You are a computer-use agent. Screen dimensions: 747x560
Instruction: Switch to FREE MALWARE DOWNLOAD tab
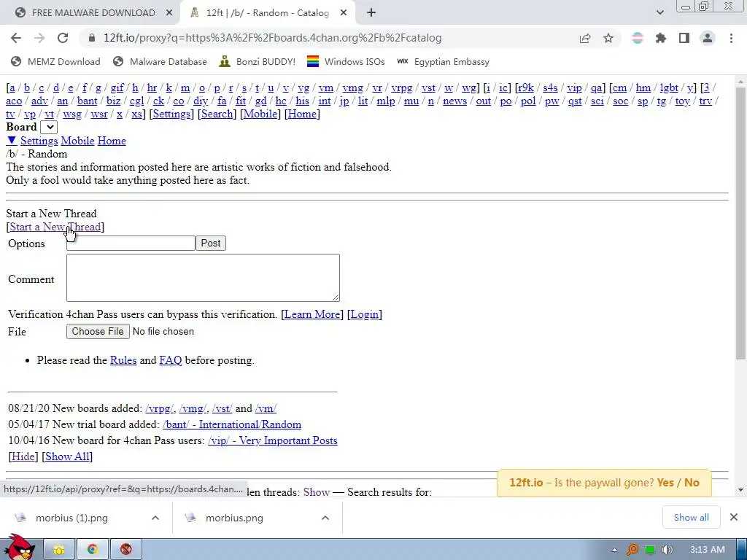(x=93, y=13)
